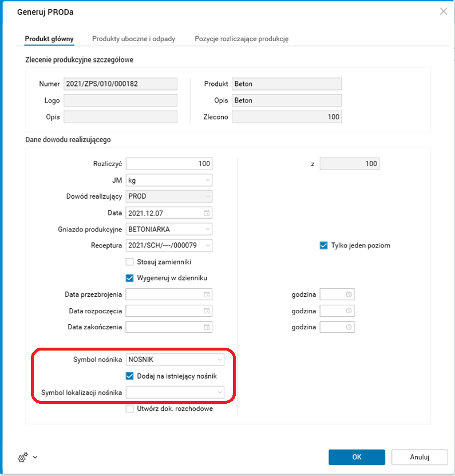The width and height of the screenshot is (455, 476).
Task: Open calendar for Data przezbrojenia
Action: pos(207,295)
